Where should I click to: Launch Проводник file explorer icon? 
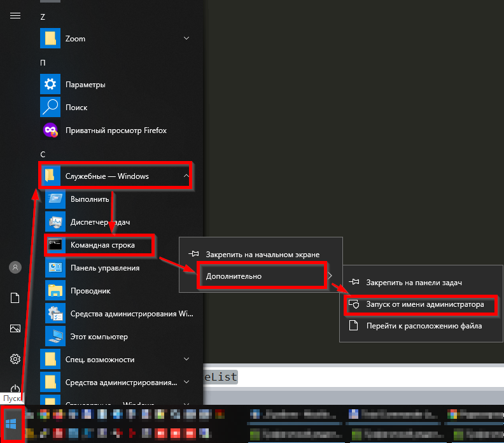pyautogui.click(x=55, y=291)
